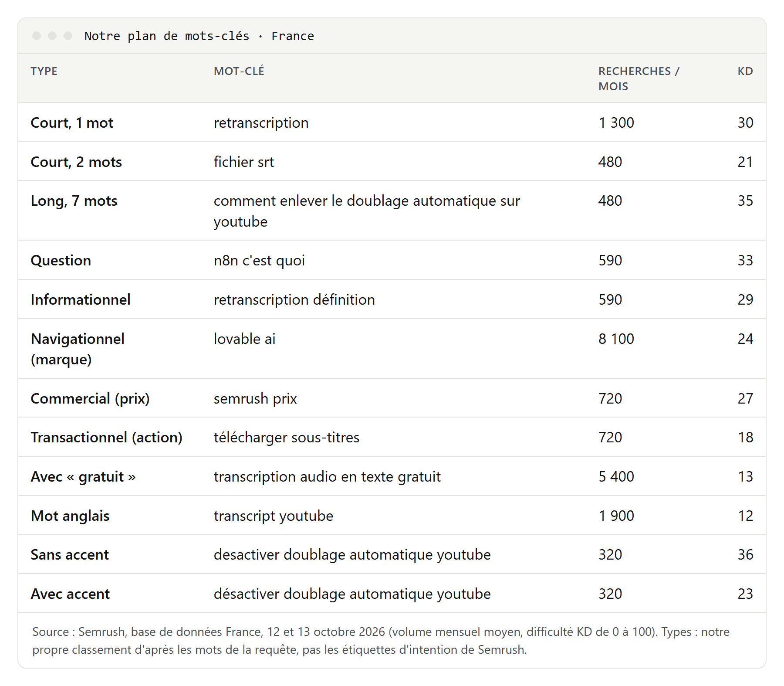Image resolution: width=784 pixels, height=686 pixels.
Task: Click the RECHERCHES / MOIS column header
Action: pyautogui.click(x=639, y=78)
